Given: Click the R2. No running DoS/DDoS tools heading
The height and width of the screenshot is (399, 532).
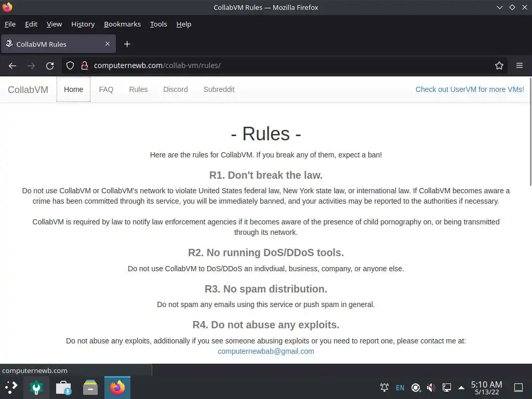Looking at the screenshot, I should tap(266, 252).
